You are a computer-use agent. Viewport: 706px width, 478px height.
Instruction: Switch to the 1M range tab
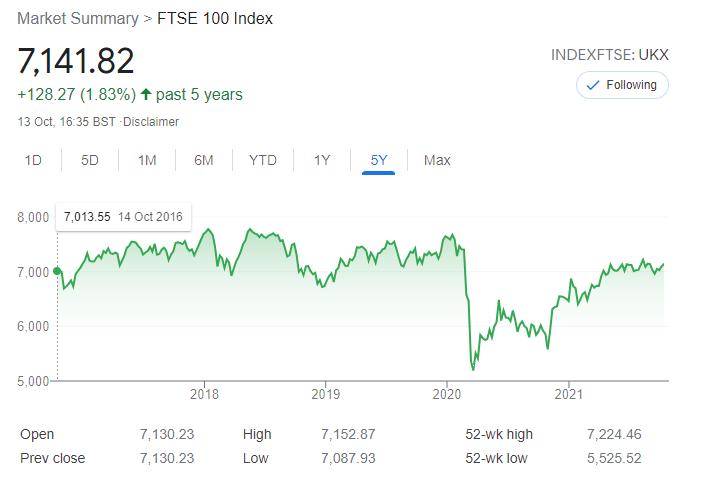point(147,160)
